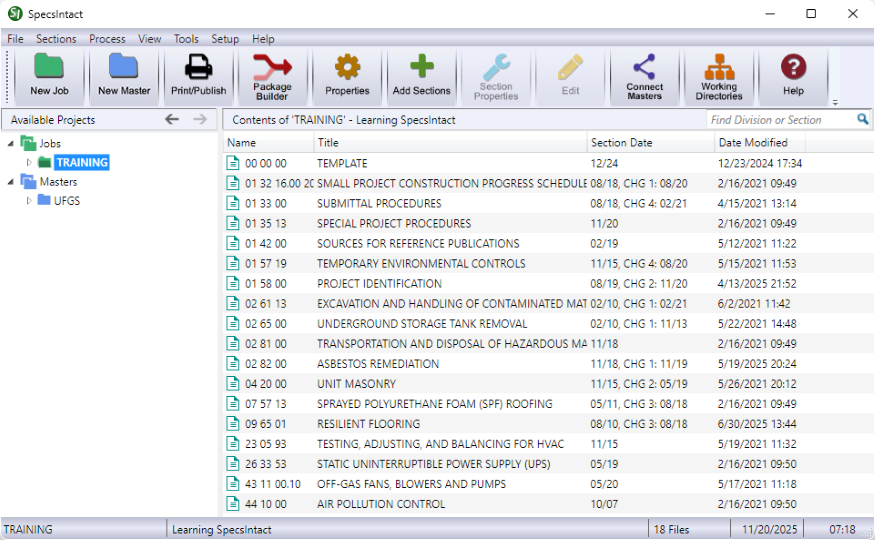The image size is (875, 540).
Task: Sort by the Date Modified column header
Action: point(760,143)
